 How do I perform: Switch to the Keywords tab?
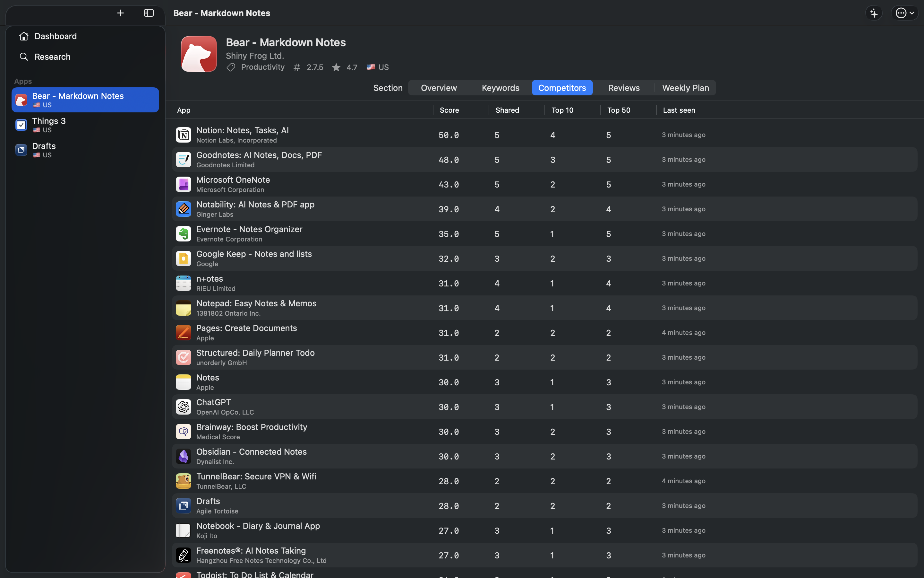coord(501,88)
